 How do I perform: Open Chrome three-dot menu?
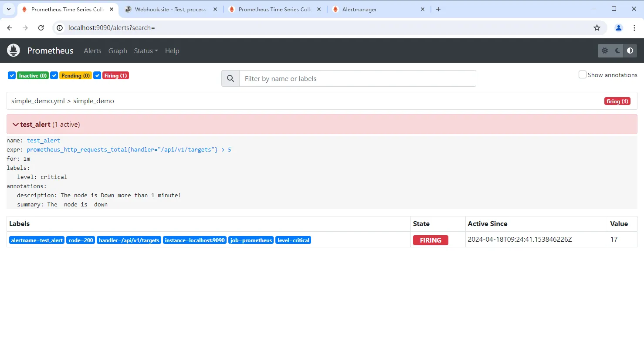pos(634,28)
